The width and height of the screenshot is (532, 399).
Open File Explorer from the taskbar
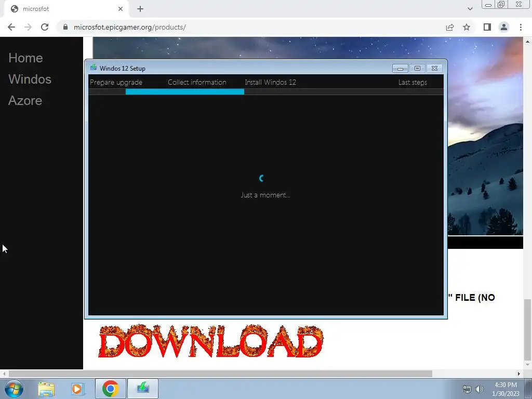tap(46, 389)
